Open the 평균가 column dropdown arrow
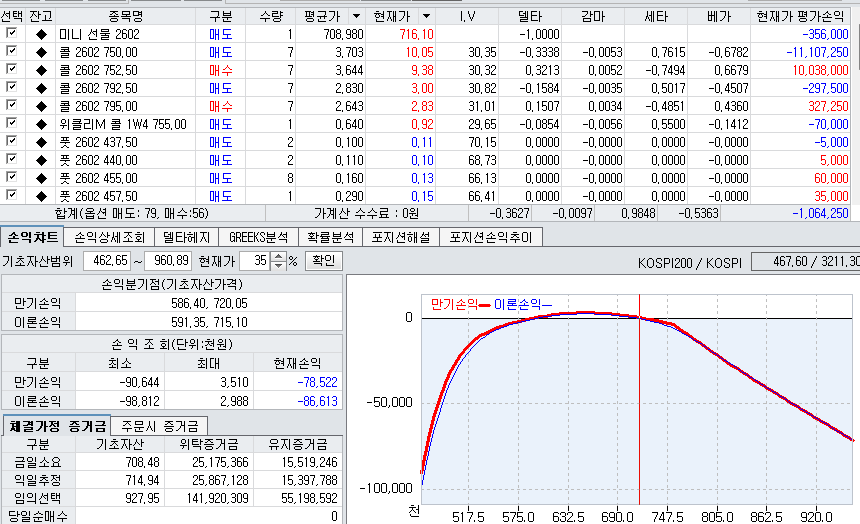The image size is (860, 524). coord(357,16)
